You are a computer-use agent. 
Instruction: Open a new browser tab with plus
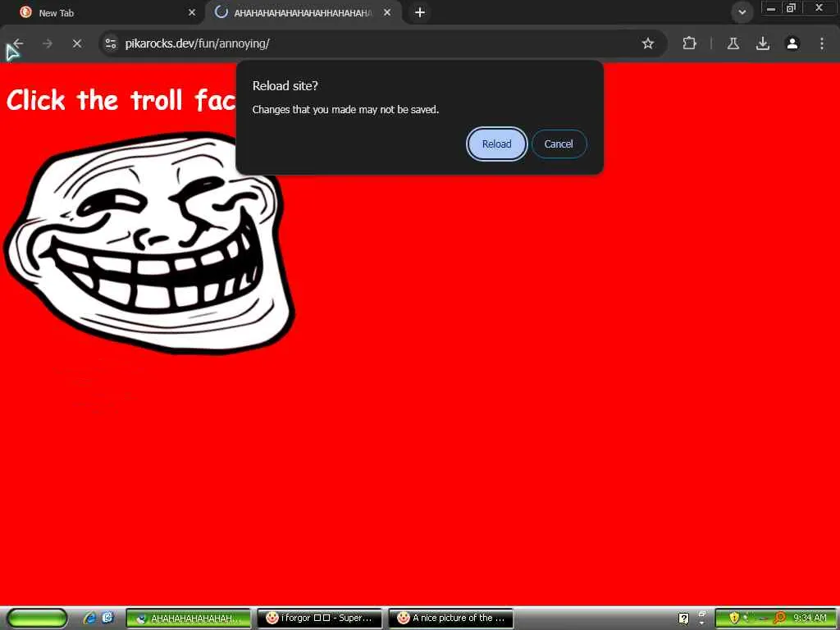coord(420,12)
